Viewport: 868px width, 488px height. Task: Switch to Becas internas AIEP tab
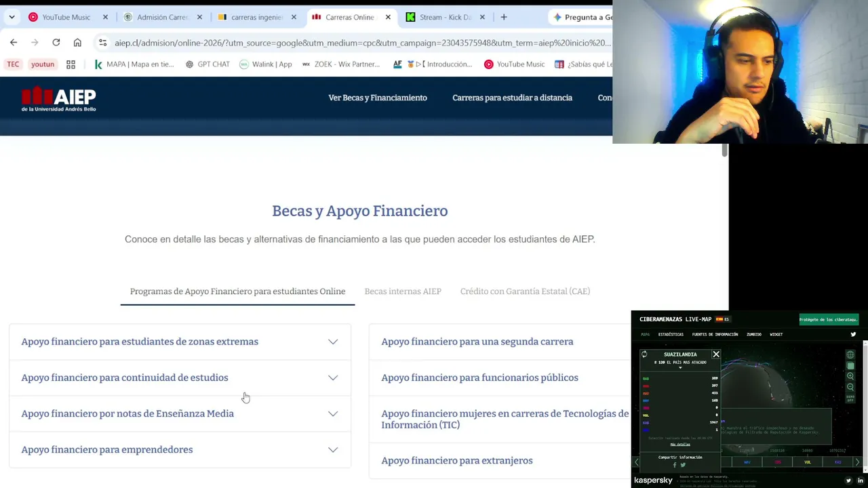click(x=403, y=291)
